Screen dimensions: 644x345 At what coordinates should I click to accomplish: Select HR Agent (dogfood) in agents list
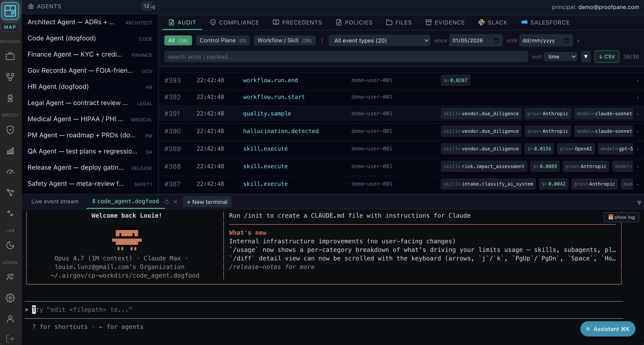pos(90,87)
